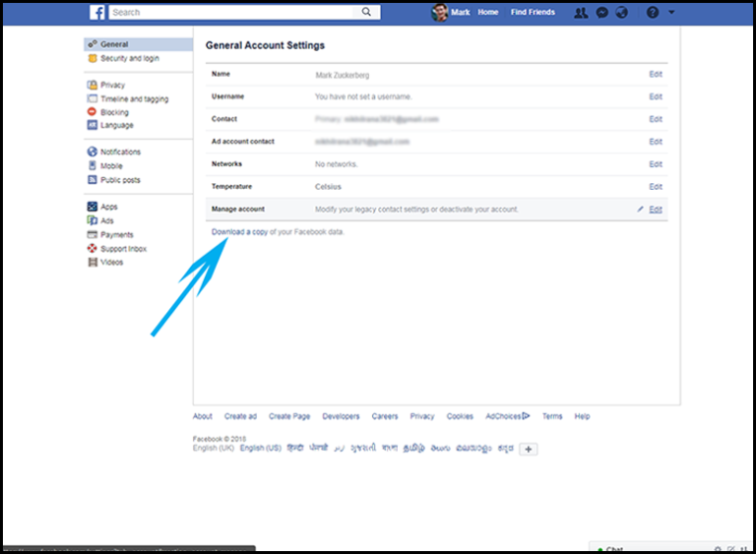Screen dimensions: 756x554
Task: Click the red Blocking icon
Action: pos(92,112)
